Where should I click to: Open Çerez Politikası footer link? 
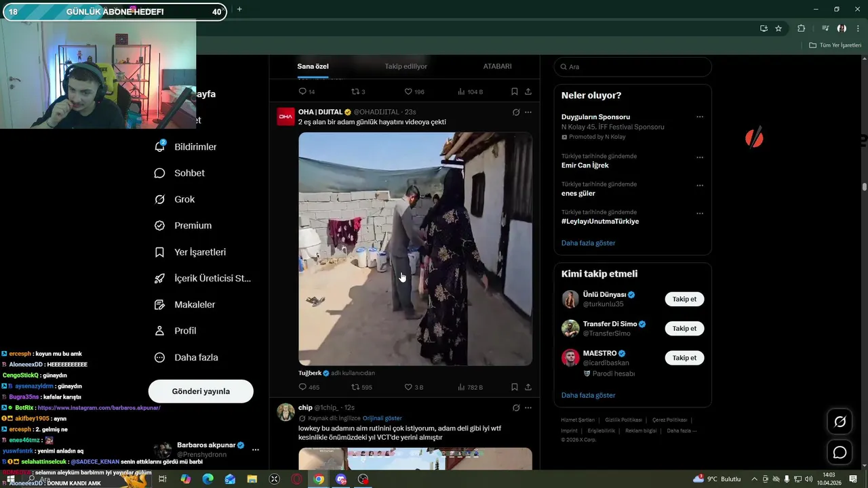(669, 420)
